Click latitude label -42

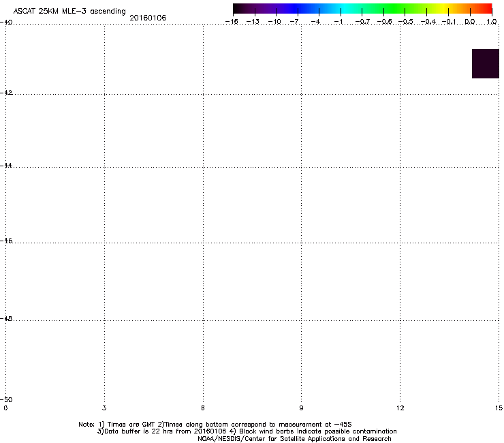(6, 92)
